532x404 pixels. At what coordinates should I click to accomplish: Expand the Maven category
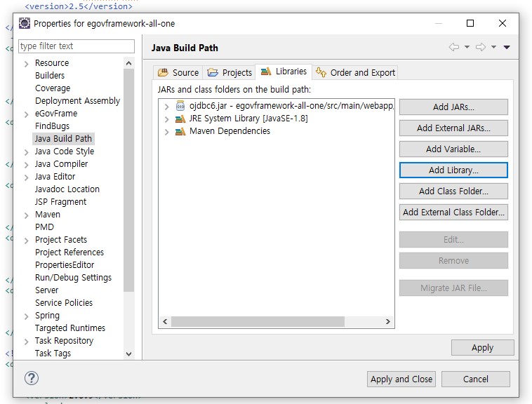(27, 215)
